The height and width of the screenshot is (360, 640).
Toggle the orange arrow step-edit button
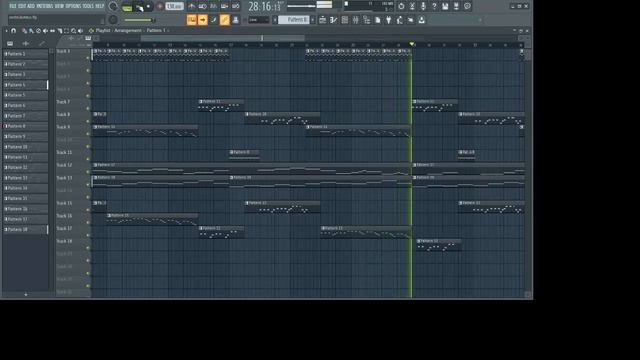202,20
